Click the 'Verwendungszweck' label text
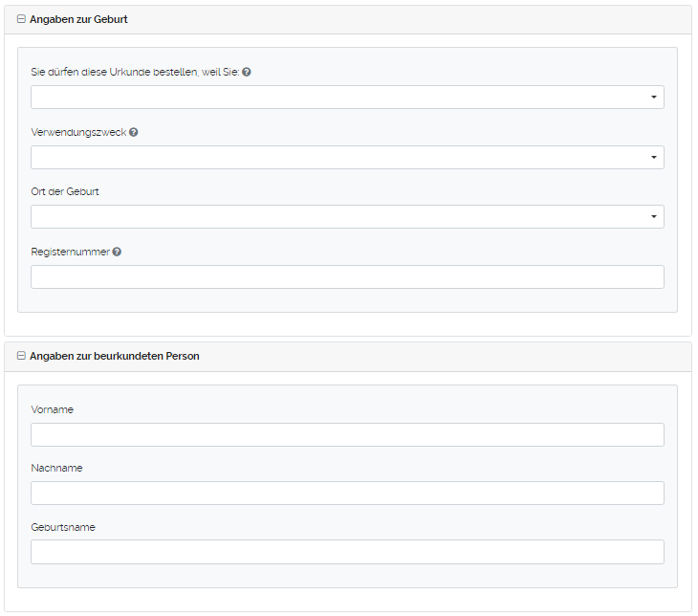Screen dimensions: 698x616 78,132
